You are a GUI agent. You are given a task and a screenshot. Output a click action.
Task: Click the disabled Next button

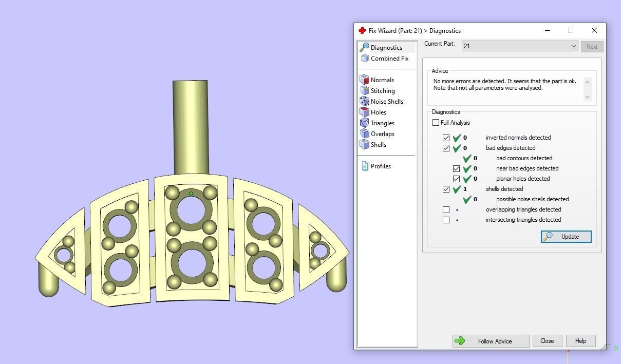click(592, 46)
